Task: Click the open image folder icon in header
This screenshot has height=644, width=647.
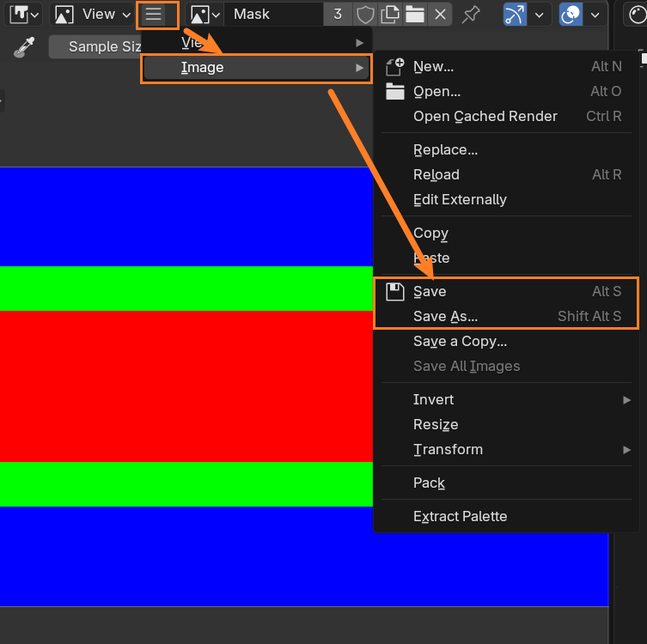Action: (415, 15)
